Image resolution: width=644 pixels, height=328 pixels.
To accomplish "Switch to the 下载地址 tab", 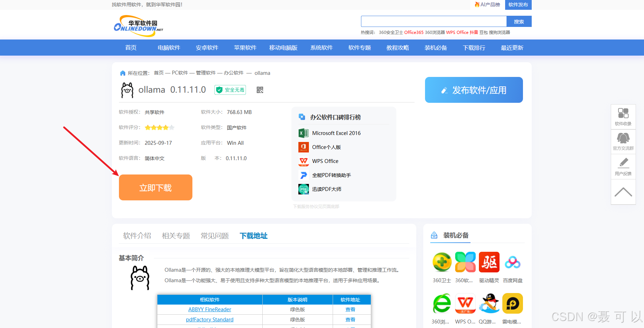I will pos(254,236).
